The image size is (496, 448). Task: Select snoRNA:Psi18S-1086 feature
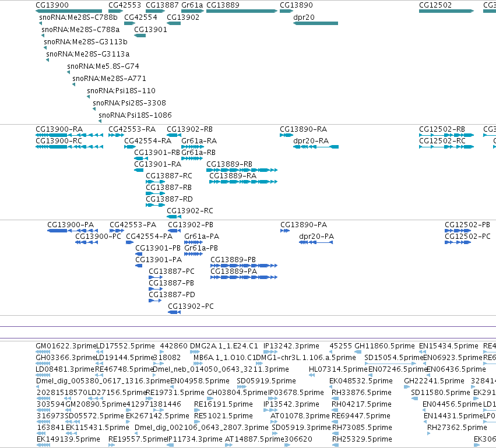click(100, 121)
